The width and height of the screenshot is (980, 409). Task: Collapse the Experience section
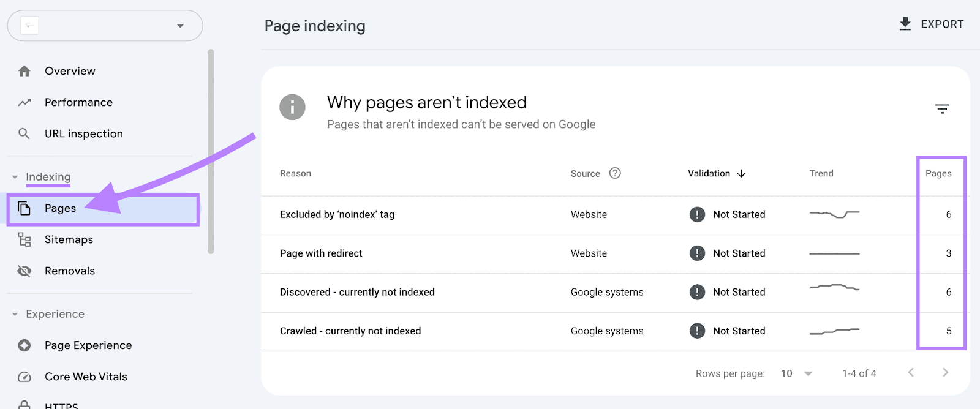point(15,314)
